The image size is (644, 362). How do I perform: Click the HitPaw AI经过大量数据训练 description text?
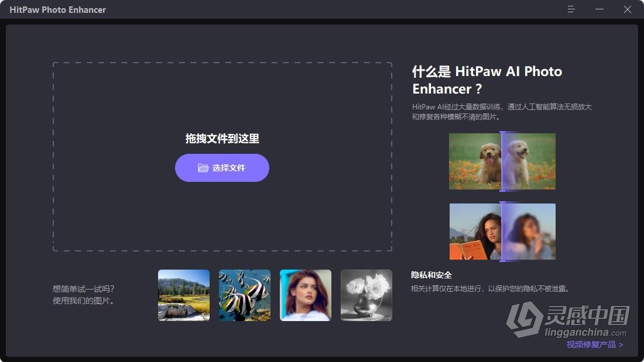tap(502, 112)
